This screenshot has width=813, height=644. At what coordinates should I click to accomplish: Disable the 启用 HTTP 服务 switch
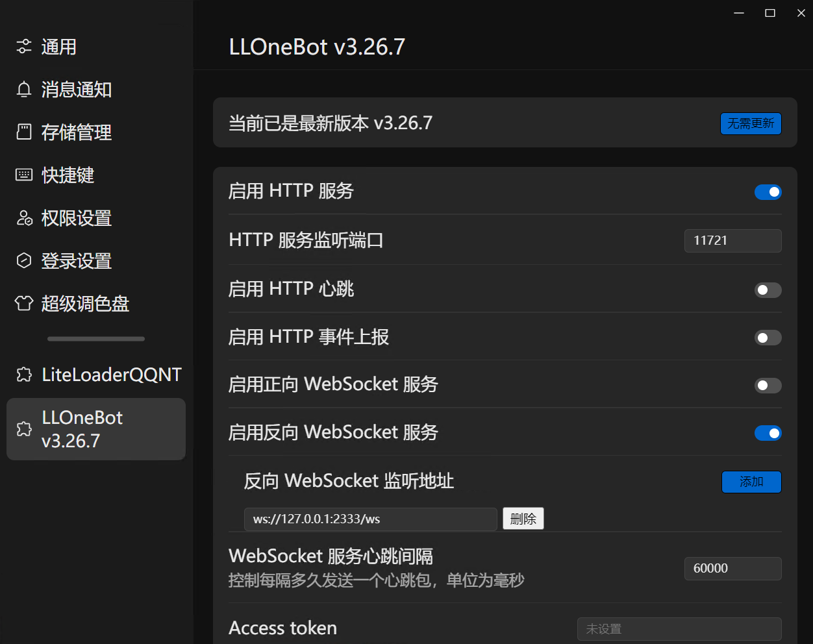(768, 192)
